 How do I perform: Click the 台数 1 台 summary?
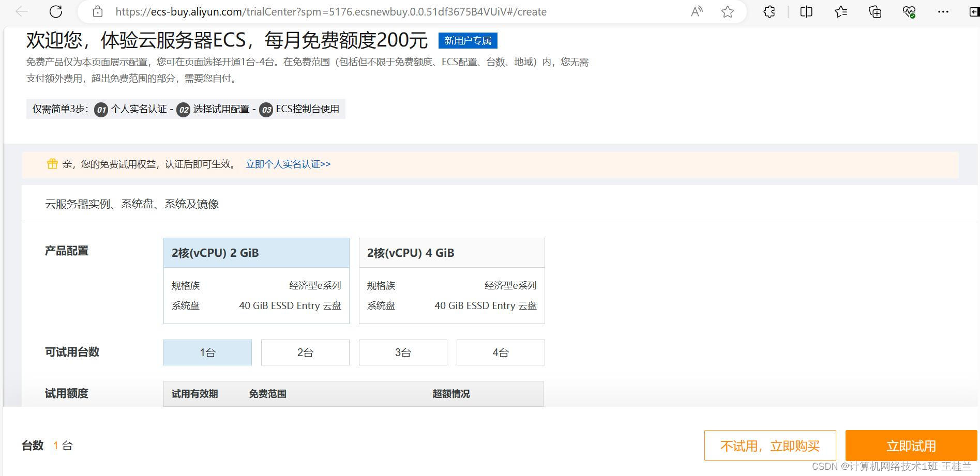point(47,446)
